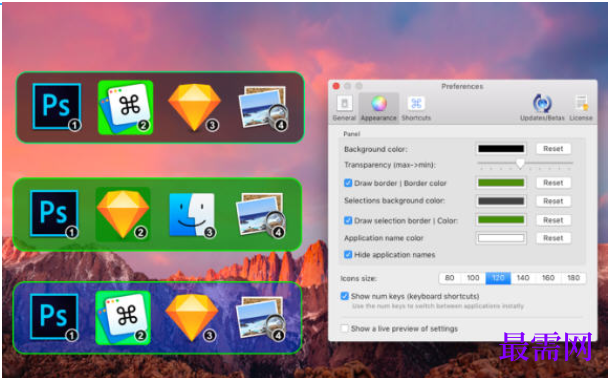This screenshot has height=378, width=611.
Task: Select Preview icon in the green middle panel
Action: pos(261,214)
